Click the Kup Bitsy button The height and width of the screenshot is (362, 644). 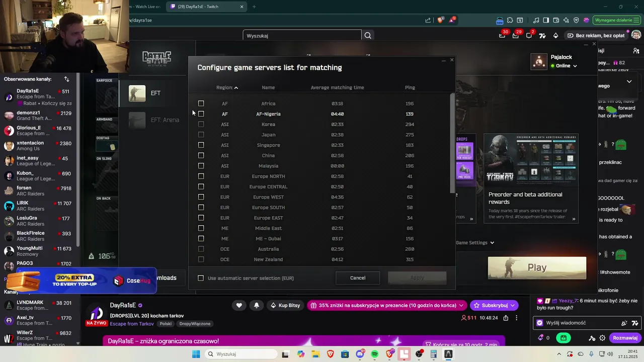tap(285, 305)
